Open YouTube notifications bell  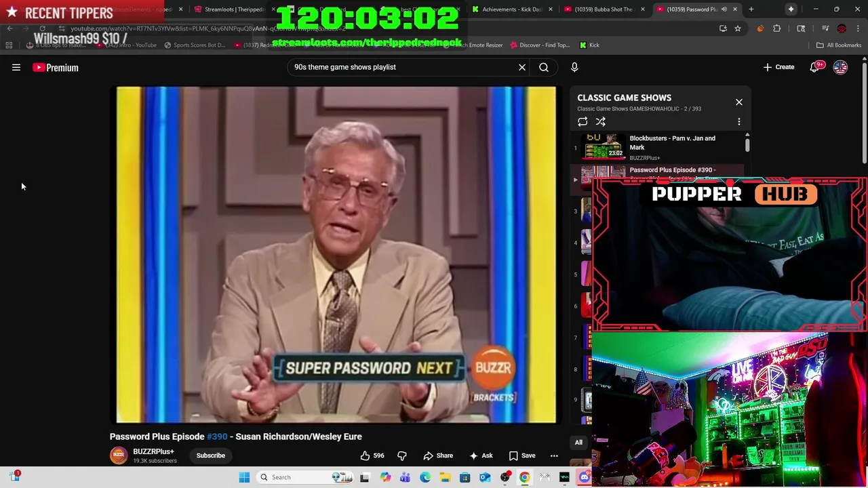click(814, 67)
